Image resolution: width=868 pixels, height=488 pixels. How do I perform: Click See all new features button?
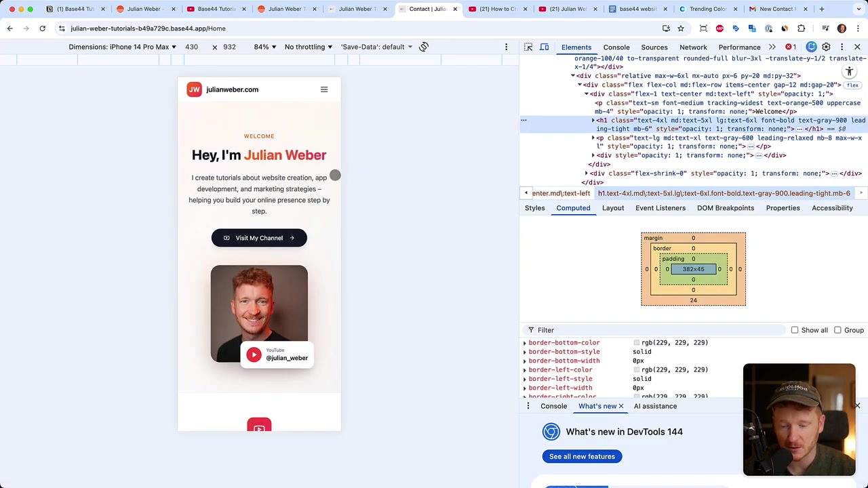(582, 456)
